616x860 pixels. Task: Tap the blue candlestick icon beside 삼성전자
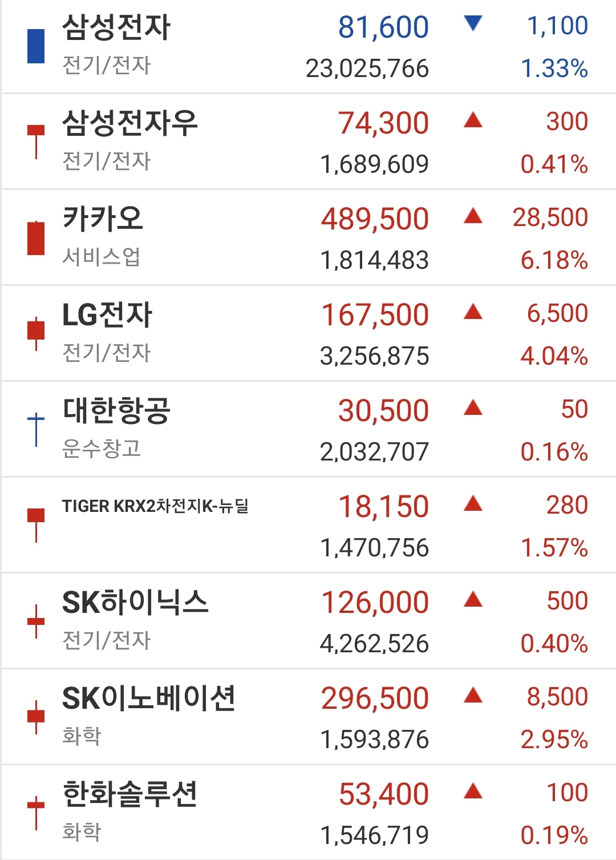36,46
